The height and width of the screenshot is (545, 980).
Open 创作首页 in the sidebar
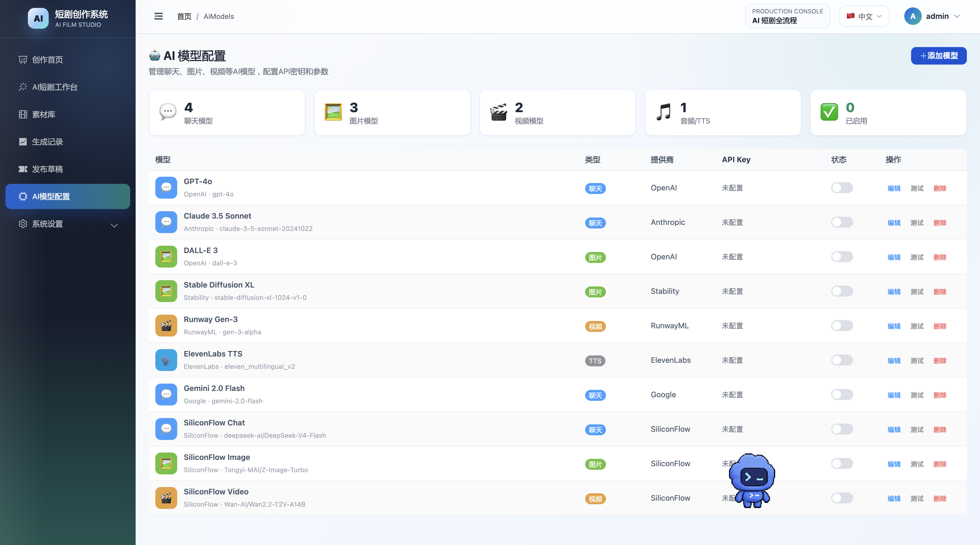tap(68, 60)
